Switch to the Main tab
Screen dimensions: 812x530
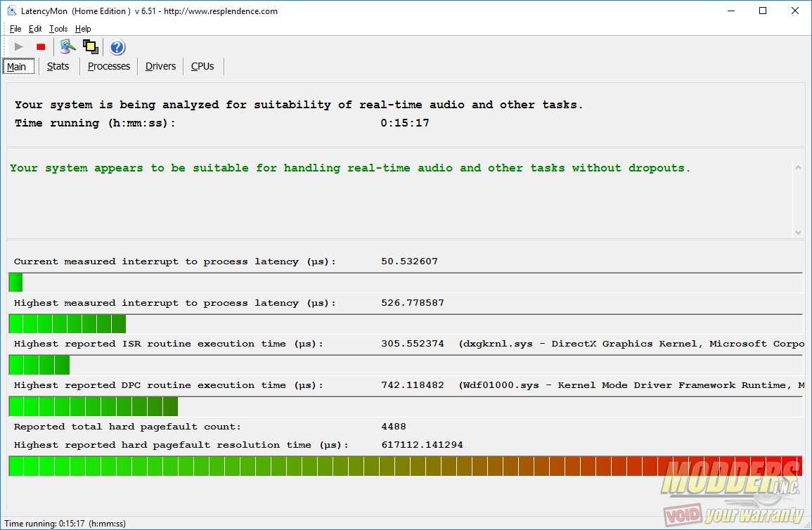19,66
